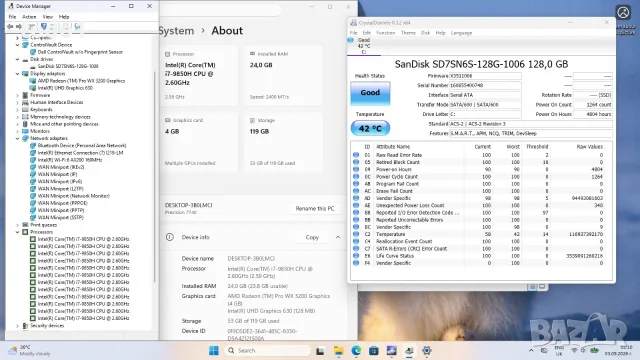Click the monitor icon in Device Manager toolbar
Screen dimensions: 640x360
tap(77, 27)
